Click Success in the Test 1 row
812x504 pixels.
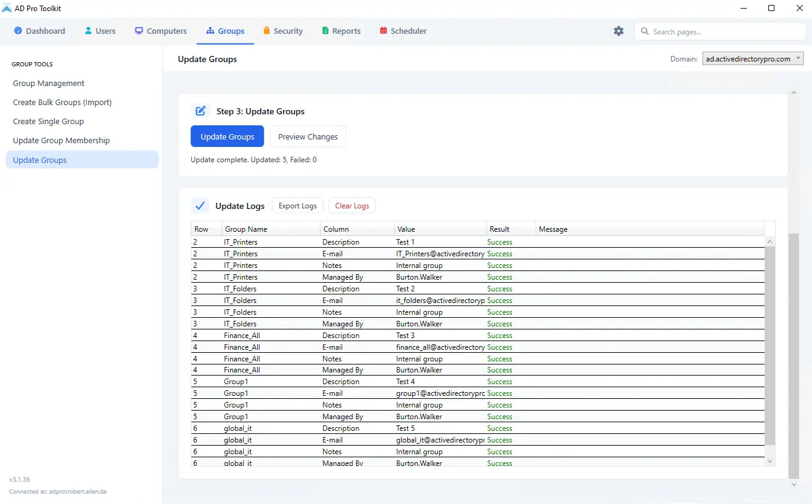coord(500,242)
